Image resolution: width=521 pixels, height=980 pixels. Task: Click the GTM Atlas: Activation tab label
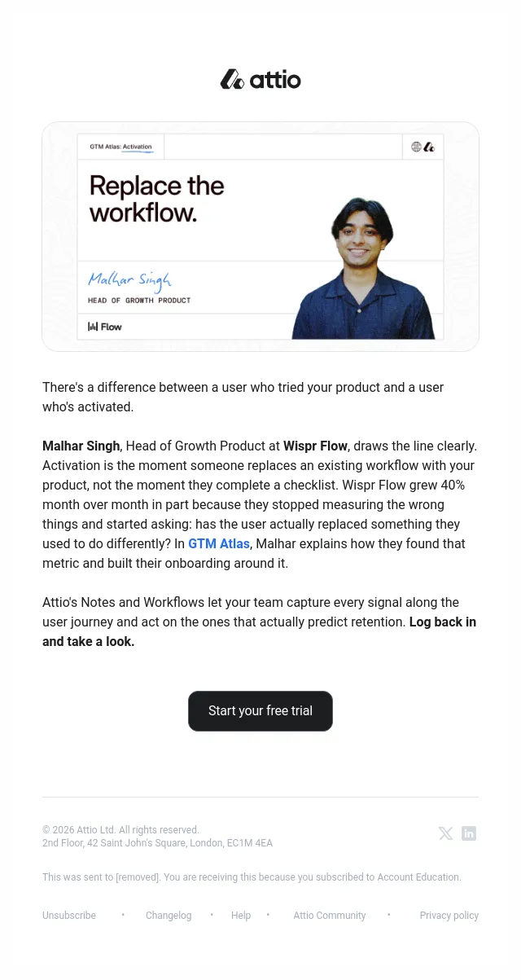click(x=120, y=147)
